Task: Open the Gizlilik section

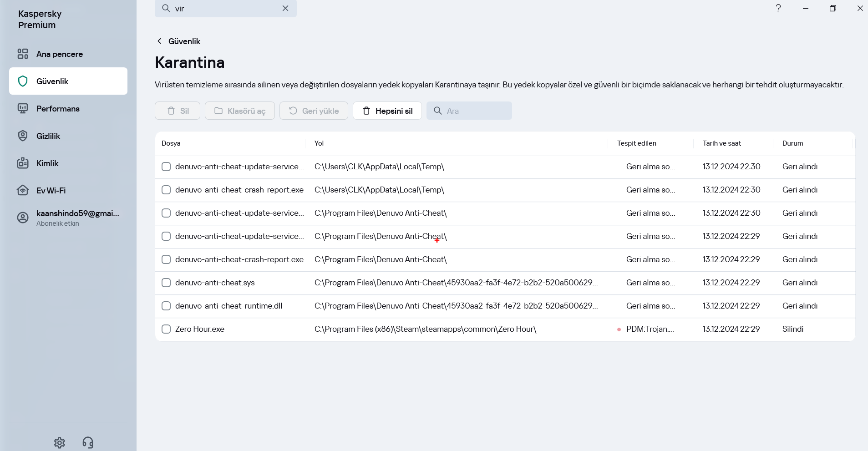Action: (x=48, y=136)
